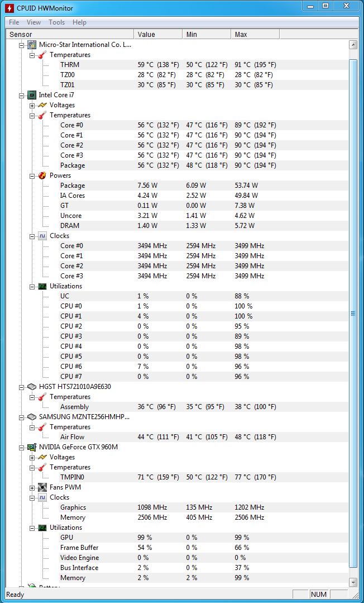The width and height of the screenshot is (364, 603).
Task: Click the Micro-Star motherboard icon
Action: pyautogui.click(x=32, y=45)
